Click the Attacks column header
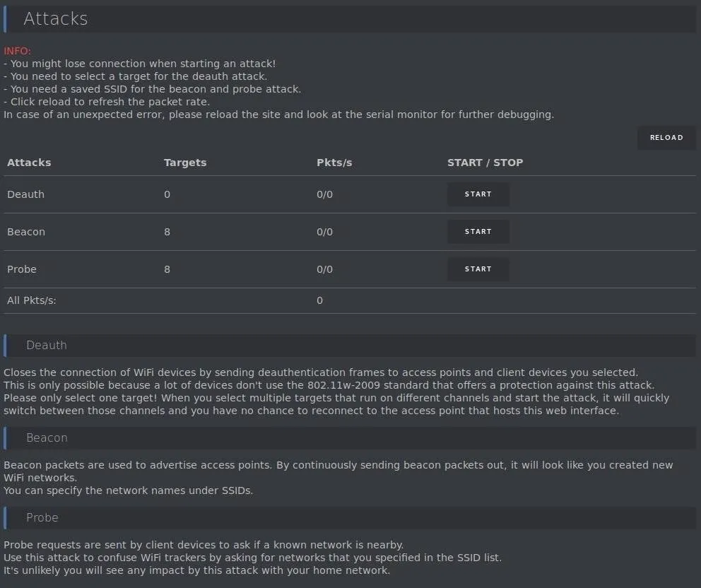The width and height of the screenshot is (701, 588). (x=29, y=163)
